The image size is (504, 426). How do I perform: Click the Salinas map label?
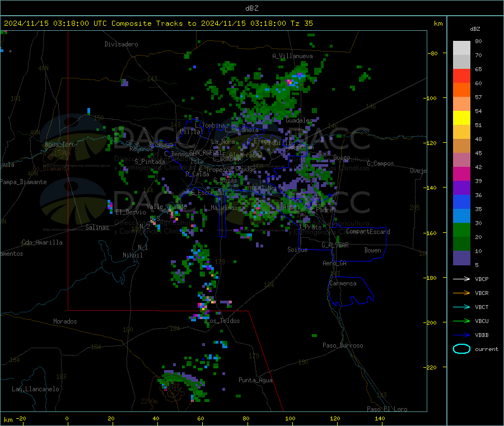pyautogui.click(x=97, y=227)
